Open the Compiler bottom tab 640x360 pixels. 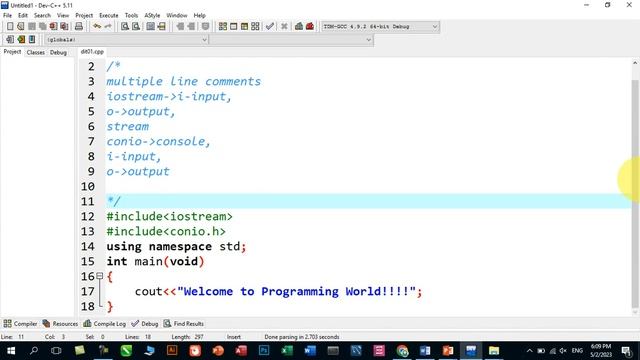(x=20, y=324)
